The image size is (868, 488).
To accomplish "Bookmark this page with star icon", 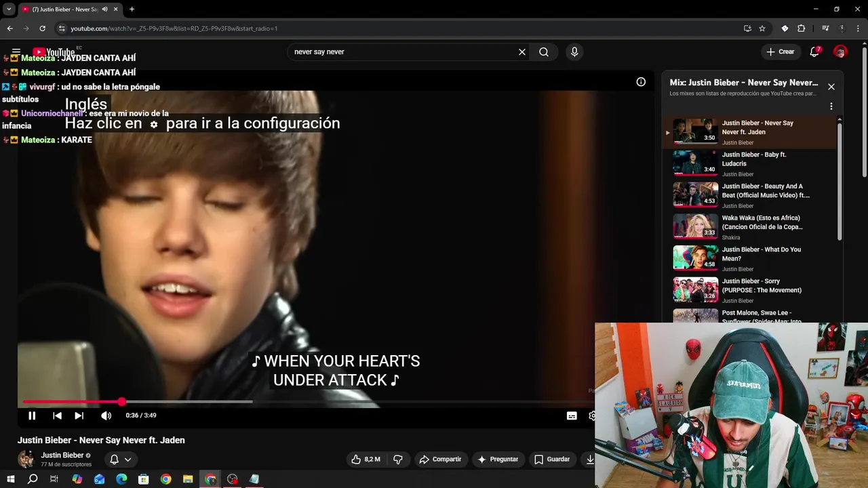I will pos(762,28).
